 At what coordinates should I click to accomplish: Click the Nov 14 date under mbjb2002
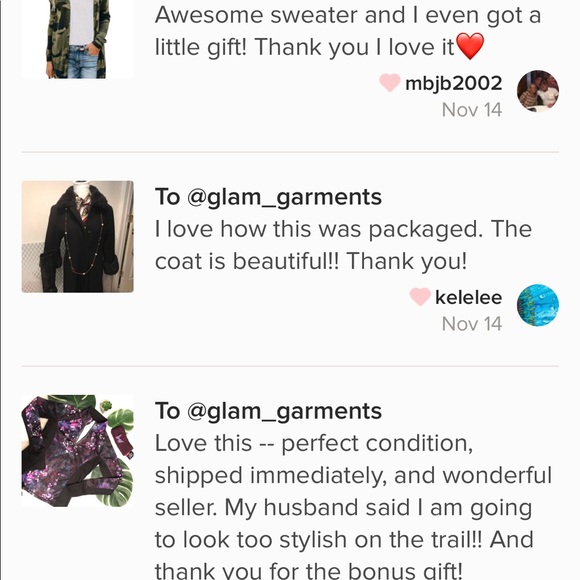(472, 110)
